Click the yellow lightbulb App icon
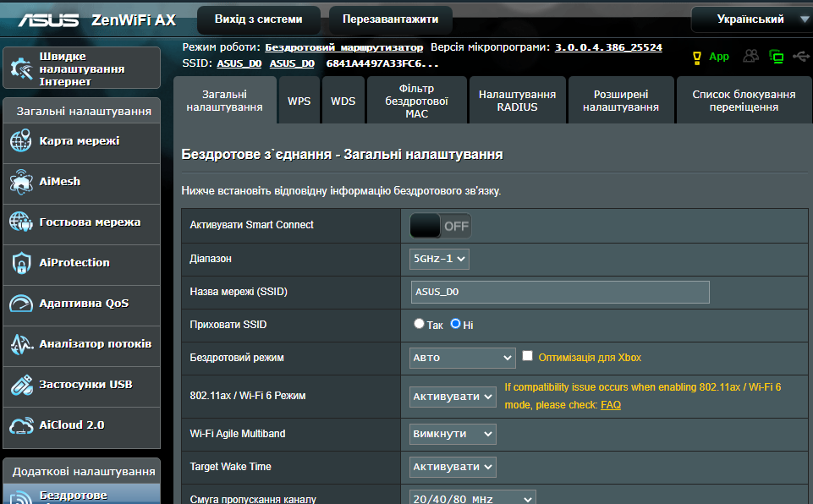Viewport: 813px width, 504px height. coord(697,58)
